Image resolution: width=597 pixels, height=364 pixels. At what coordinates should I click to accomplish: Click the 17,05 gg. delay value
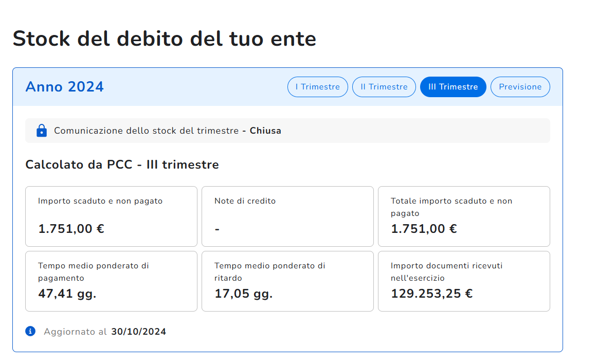(243, 294)
